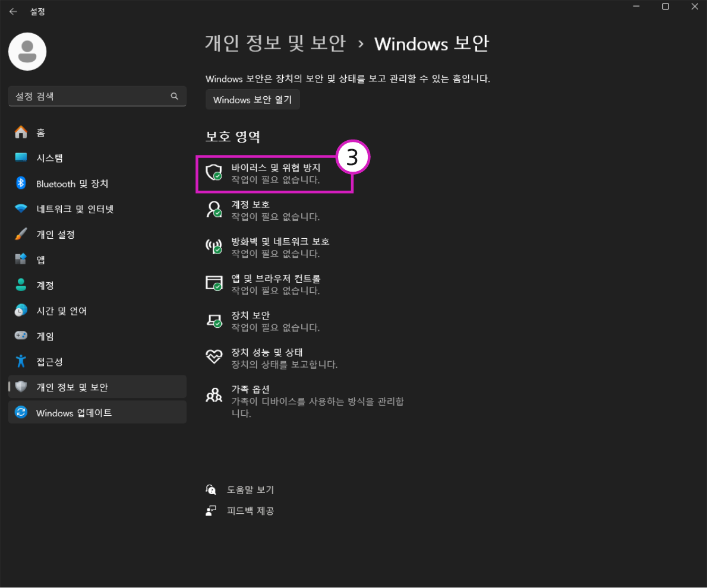Go to 시스템 settings
707x588 pixels.
tap(97, 157)
